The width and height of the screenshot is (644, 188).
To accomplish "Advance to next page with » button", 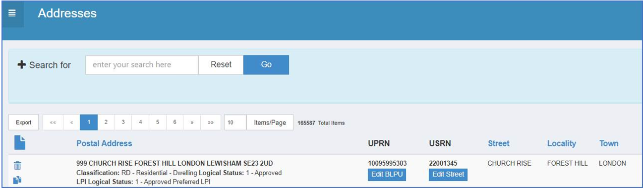I will 192,123.
